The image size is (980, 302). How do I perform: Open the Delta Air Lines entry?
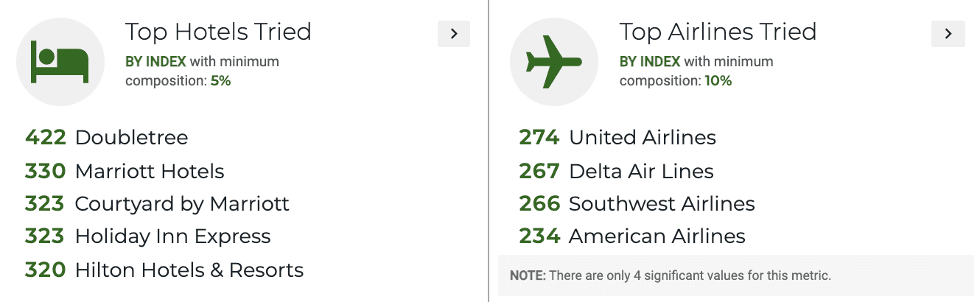(616, 172)
